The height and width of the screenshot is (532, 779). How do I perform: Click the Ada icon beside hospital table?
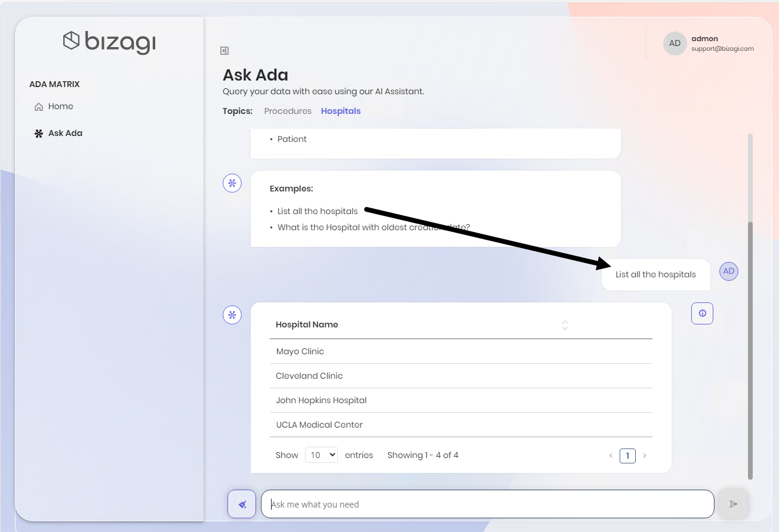pos(232,314)
